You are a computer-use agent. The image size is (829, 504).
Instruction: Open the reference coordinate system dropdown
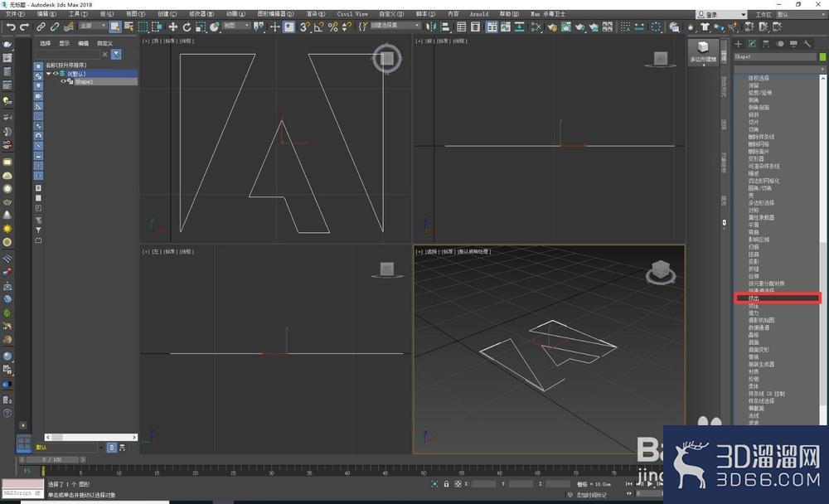pyautogui.click(x=235, y=26)
